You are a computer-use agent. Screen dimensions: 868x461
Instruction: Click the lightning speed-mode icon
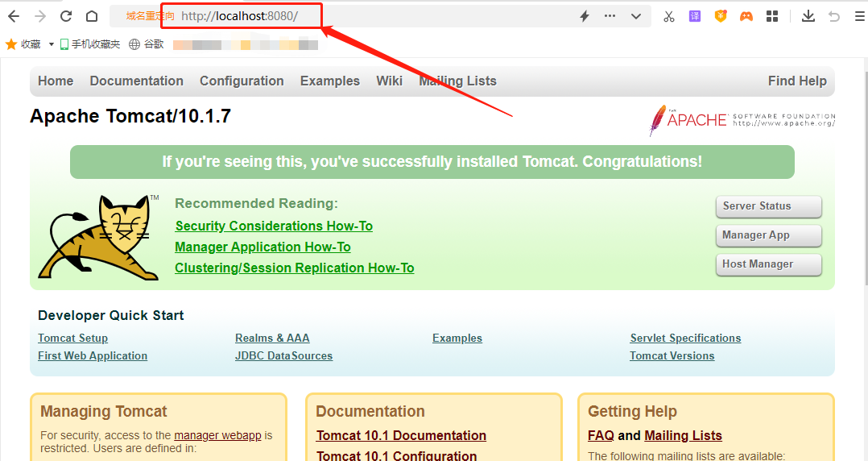(x=585, y=16)
